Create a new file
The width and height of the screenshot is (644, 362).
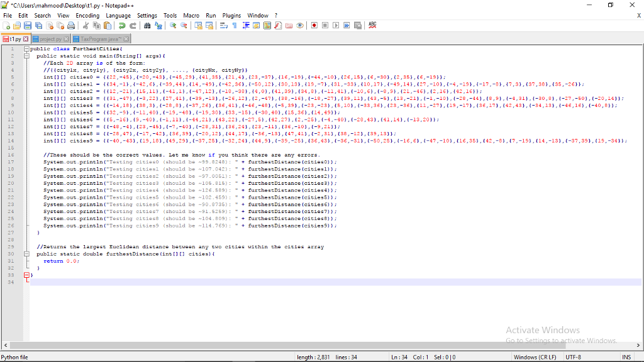coord(6,25)
